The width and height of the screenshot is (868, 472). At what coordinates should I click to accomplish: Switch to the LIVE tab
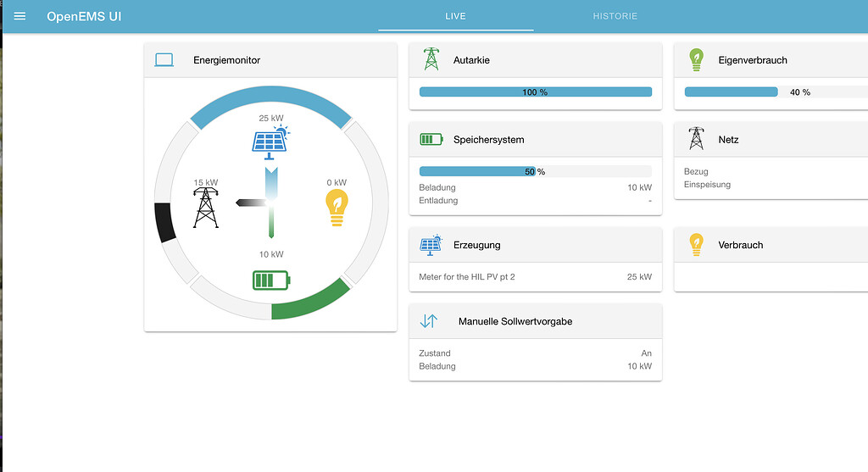tap(455, 16)
